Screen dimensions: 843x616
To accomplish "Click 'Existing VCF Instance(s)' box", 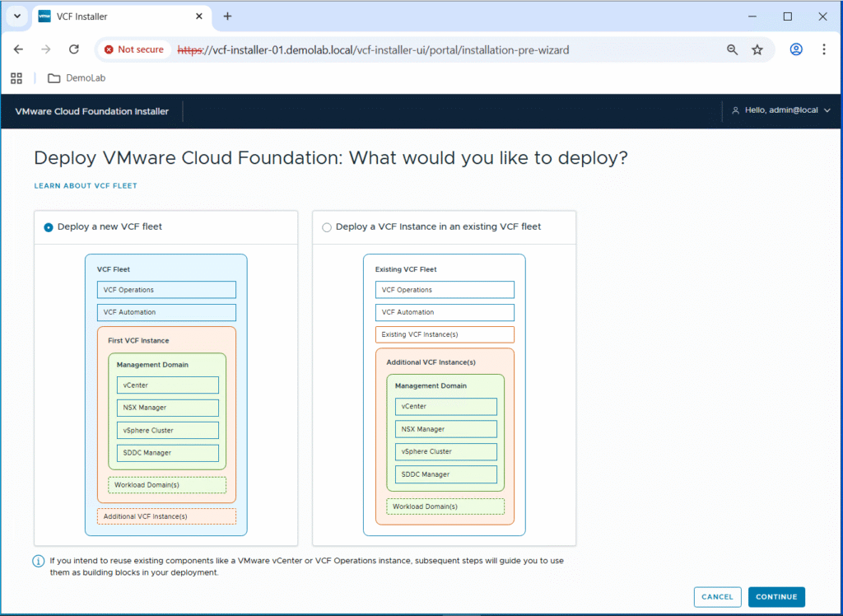I will coord(445,334).
